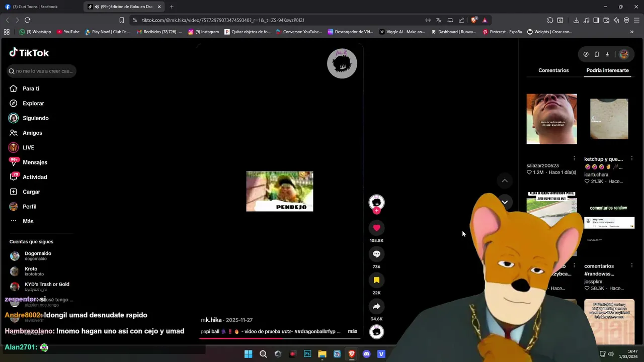Viewport: 644px width, 362px height.
Task: Open Cargar in sidebar
Action: coord(25,192)
